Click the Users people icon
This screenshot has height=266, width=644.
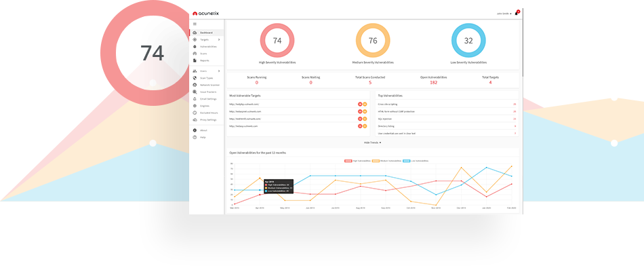pos(195,71)
